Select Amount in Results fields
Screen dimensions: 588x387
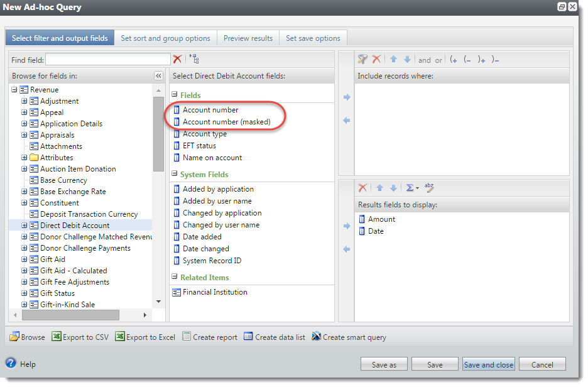click(x=381, y=219)
